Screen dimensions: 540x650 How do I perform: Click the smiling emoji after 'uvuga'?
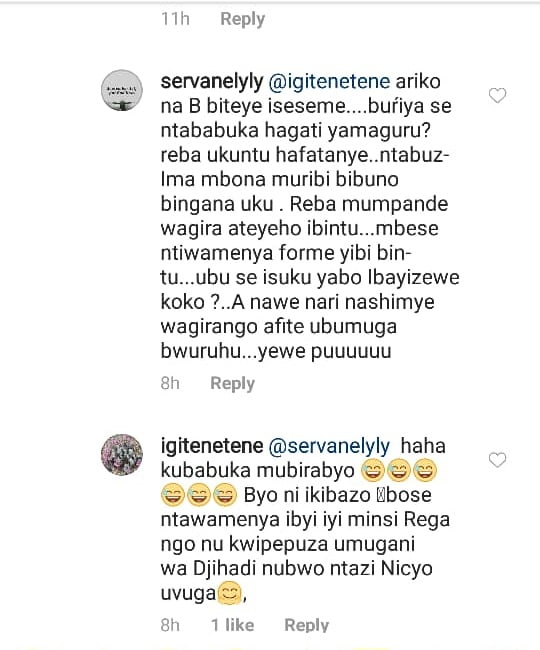coord(229,593)
